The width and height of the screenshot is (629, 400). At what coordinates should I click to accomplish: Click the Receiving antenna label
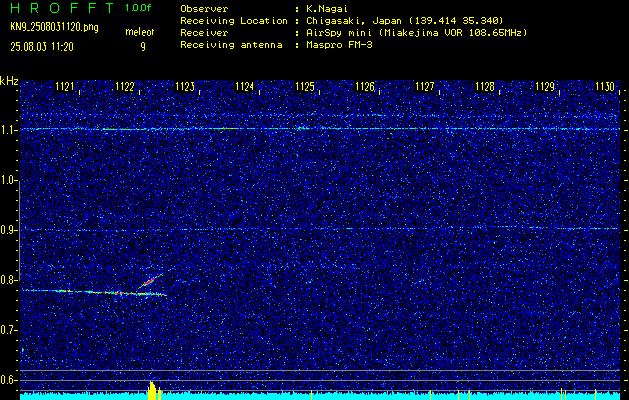231,45
